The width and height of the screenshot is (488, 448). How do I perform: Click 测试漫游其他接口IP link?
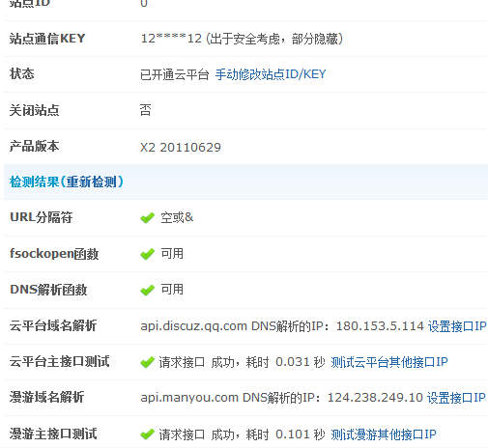(384, 434)
